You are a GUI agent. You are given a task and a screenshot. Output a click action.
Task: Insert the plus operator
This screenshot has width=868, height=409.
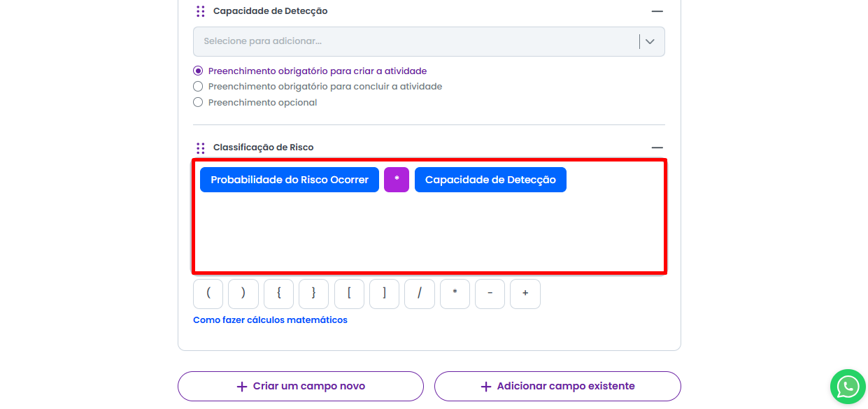pos(525,294)
